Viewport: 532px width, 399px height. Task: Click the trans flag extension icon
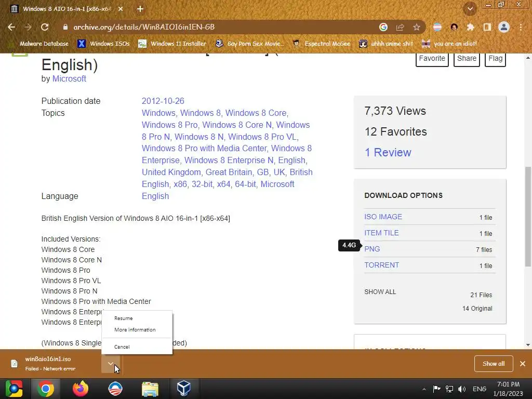pos(437,27)
